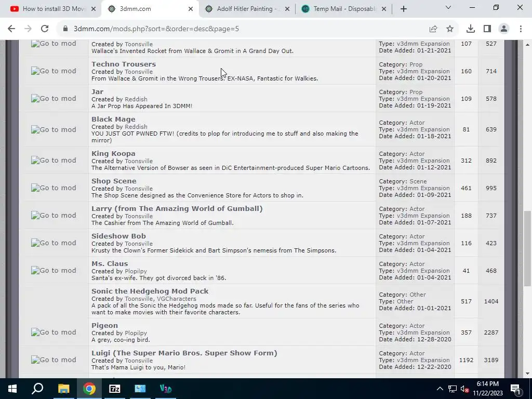This screenshot has height=399, width=532.
Task: Open Sonic the Hedgehog Mod Pack link
Action: 150,291
